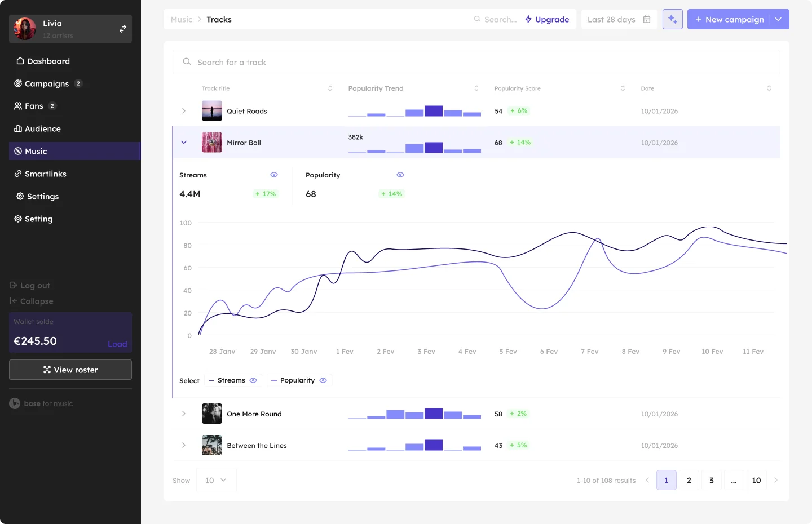Toggle the Popularity card eye icon
The image size is (812, 524).
[x=400, y=175]
